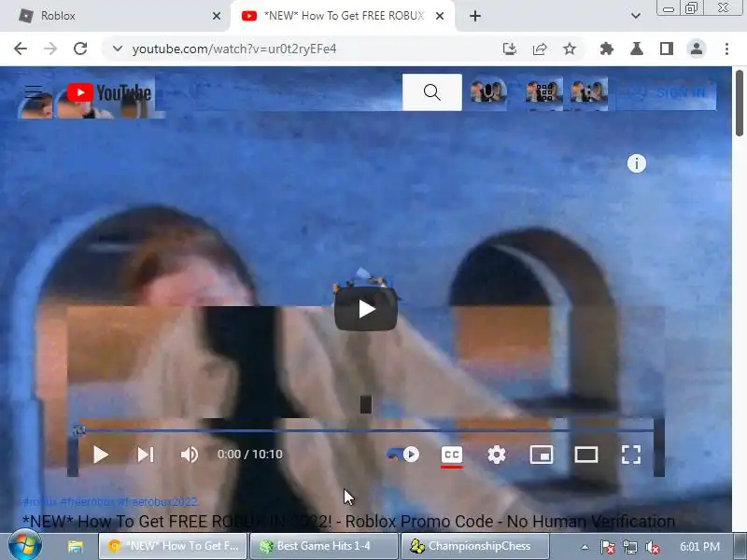Expand the tab search chevron
Screen dimensions: 747x560
[x=636, y=16]
